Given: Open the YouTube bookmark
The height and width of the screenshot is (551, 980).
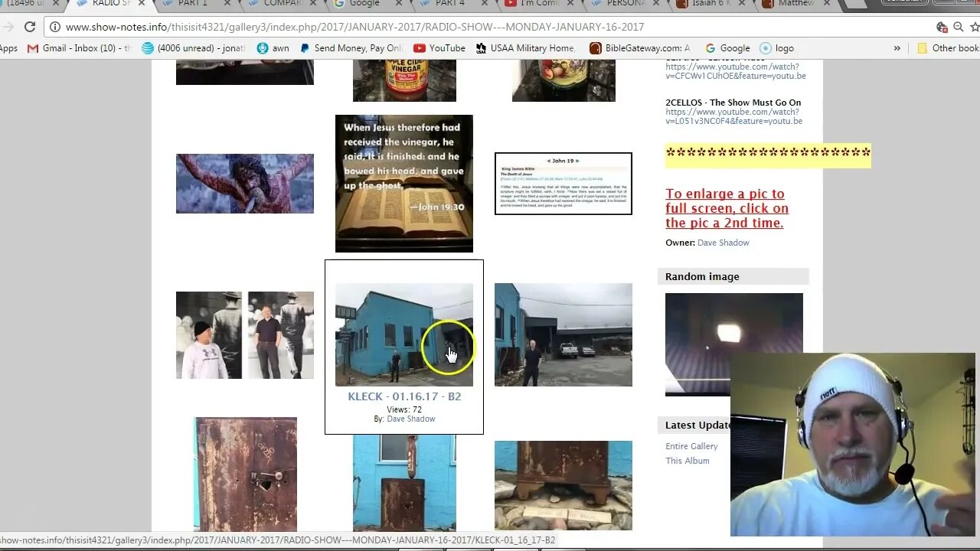Looking at the screenshot, I should tap(439, 47).
